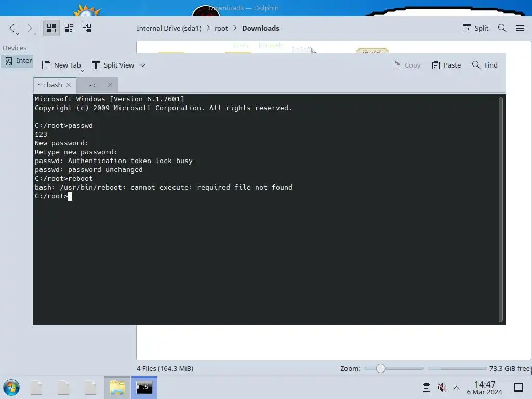Navigate to root breadcrumb

point(221,28)
